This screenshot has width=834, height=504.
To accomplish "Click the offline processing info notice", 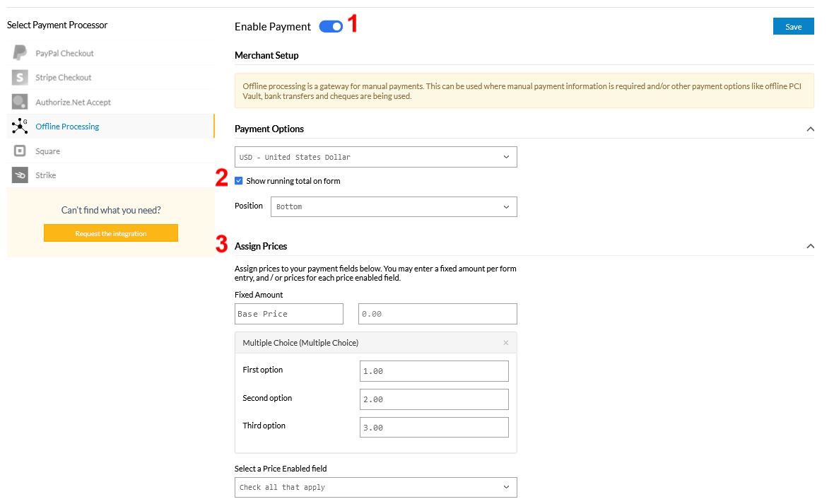I will click(524, 91).
